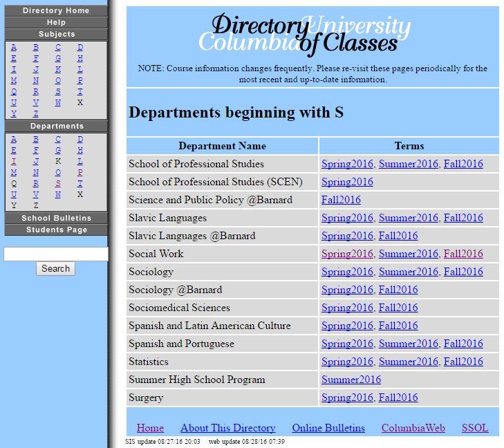Open Departments letter S link
Image resolution: width=504 pixels, height=448 pixels.
tap(58, 183)
